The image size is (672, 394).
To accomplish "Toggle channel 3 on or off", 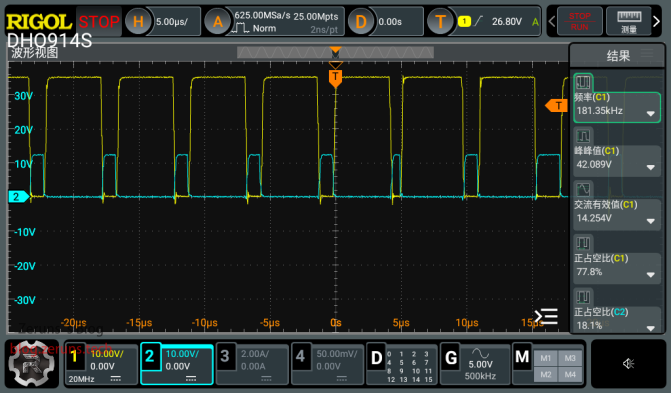I will point(225,357).
